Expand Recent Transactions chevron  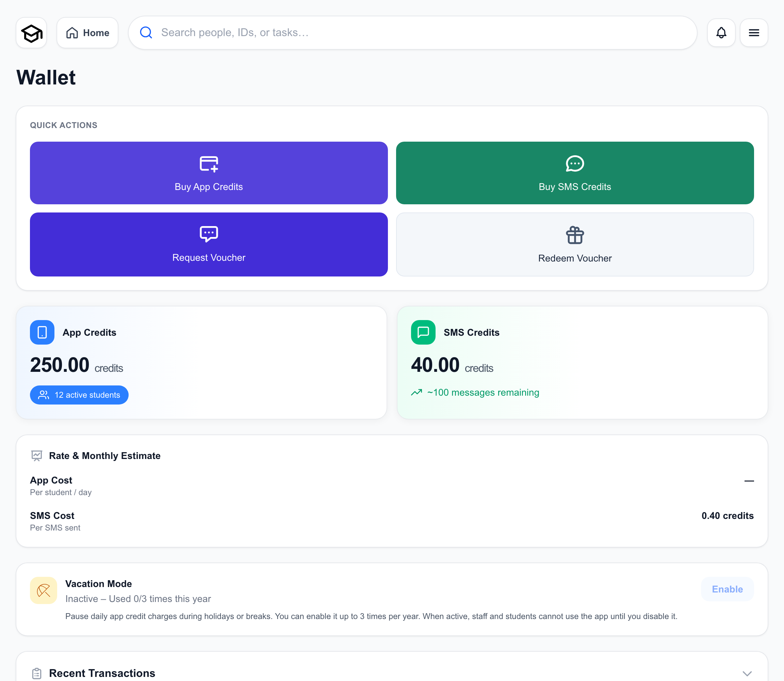tap(747, 674)
